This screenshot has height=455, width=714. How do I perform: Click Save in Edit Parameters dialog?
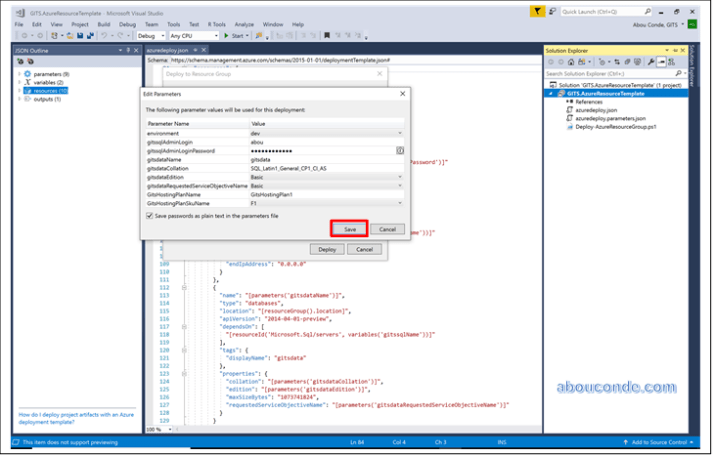click(350, 229)
